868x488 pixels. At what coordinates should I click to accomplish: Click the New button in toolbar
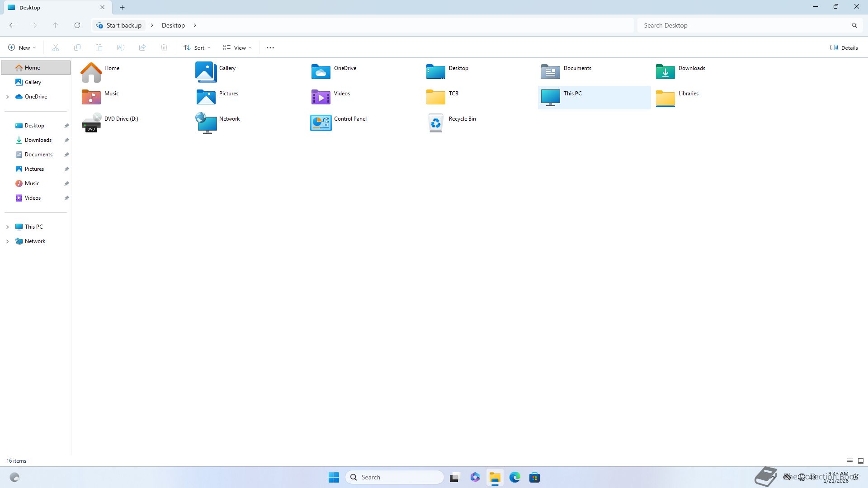coord(22,47)
